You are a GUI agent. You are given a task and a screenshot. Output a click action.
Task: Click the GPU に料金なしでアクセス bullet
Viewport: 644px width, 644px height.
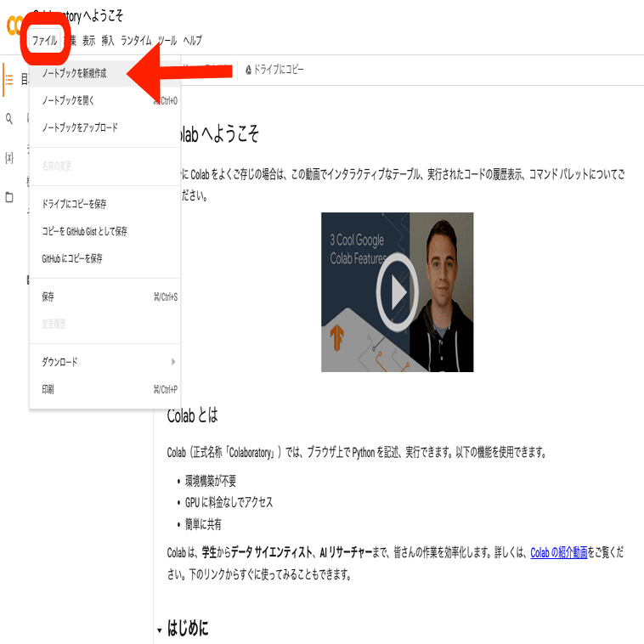[x=229, y=502]
